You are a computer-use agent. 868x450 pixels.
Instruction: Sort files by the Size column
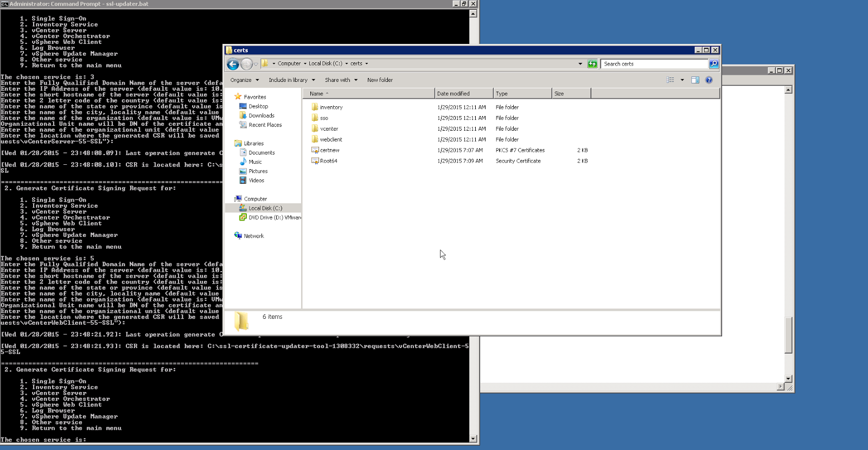pos(571,93)
